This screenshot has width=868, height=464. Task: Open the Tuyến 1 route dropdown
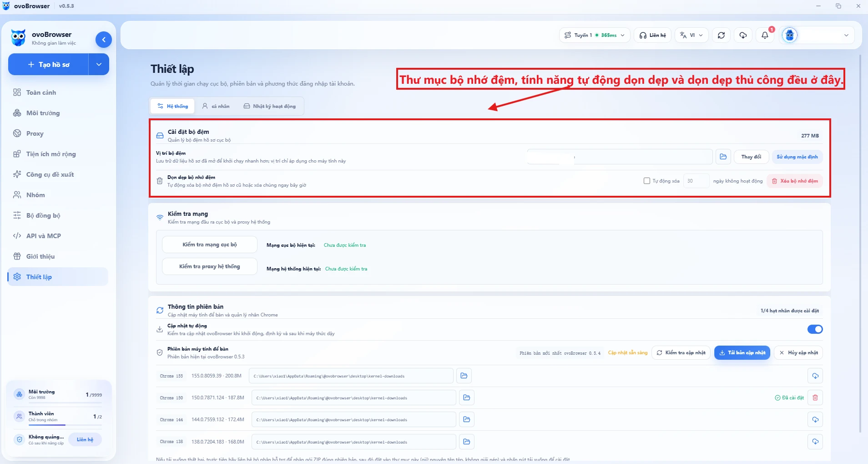click(x=595, y=35)
